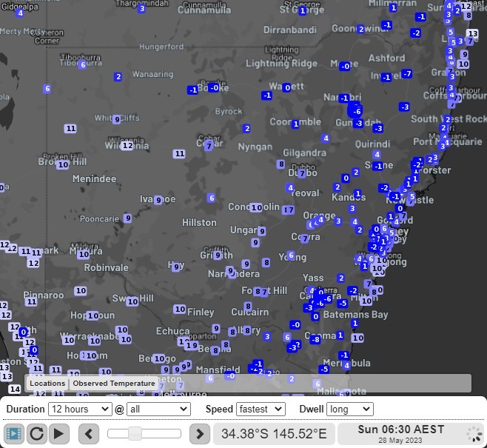Click the animation filmstrip icon
This screenshot has height=448, width=487.
[14, 434]
